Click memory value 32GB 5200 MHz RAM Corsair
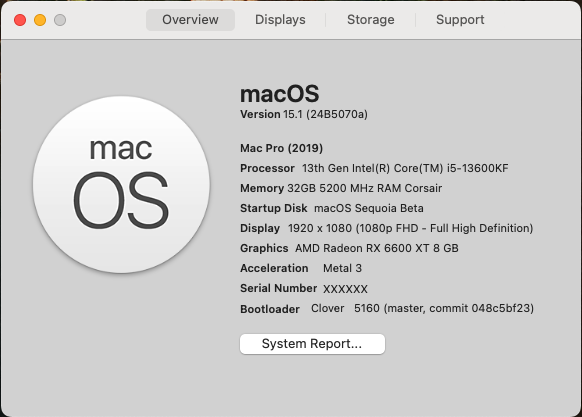The width and height of the screenshot is (582, 417). [x=364, y=188]
